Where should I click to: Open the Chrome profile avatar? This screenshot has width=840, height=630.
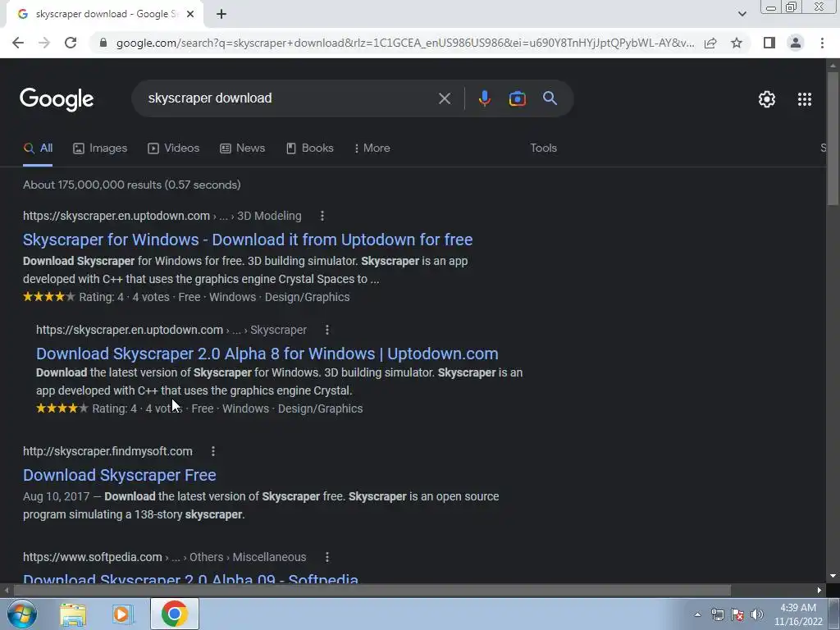[796, 43]
